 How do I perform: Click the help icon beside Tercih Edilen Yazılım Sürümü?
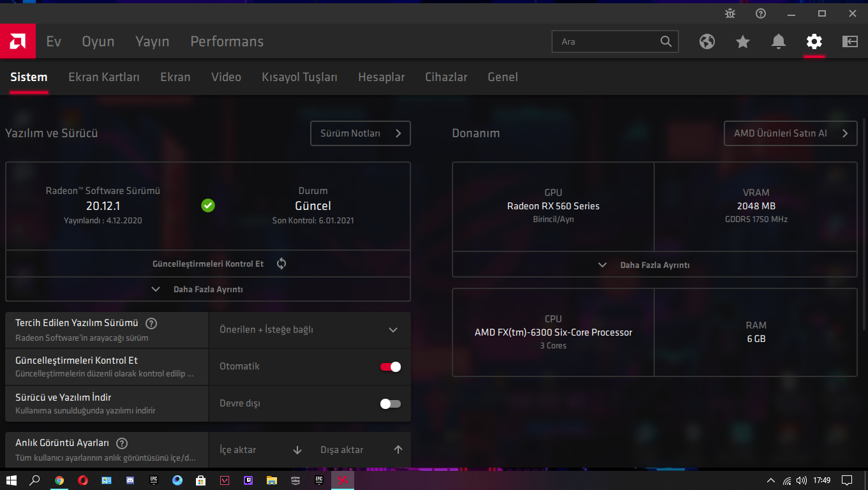(151, 323)
